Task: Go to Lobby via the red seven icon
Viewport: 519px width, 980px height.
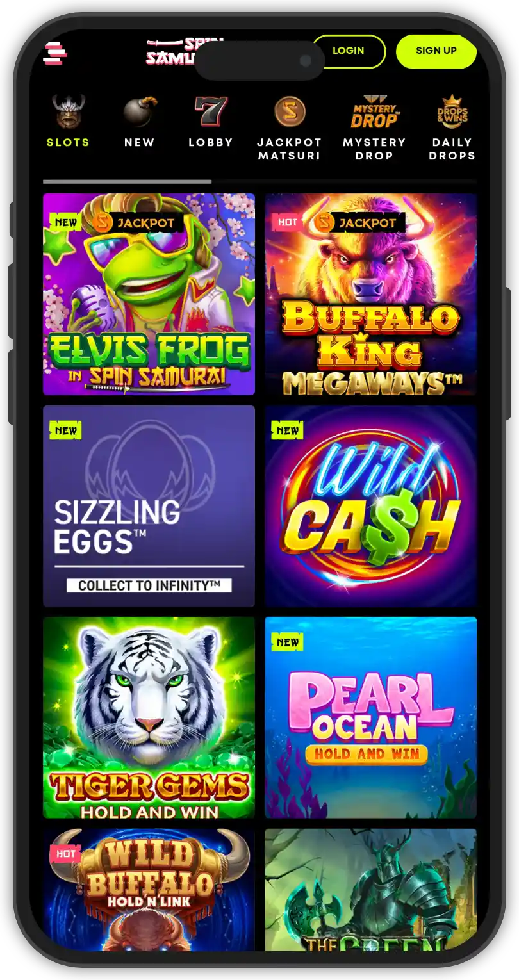Action: pyautogui.click(x=211, y=111)
